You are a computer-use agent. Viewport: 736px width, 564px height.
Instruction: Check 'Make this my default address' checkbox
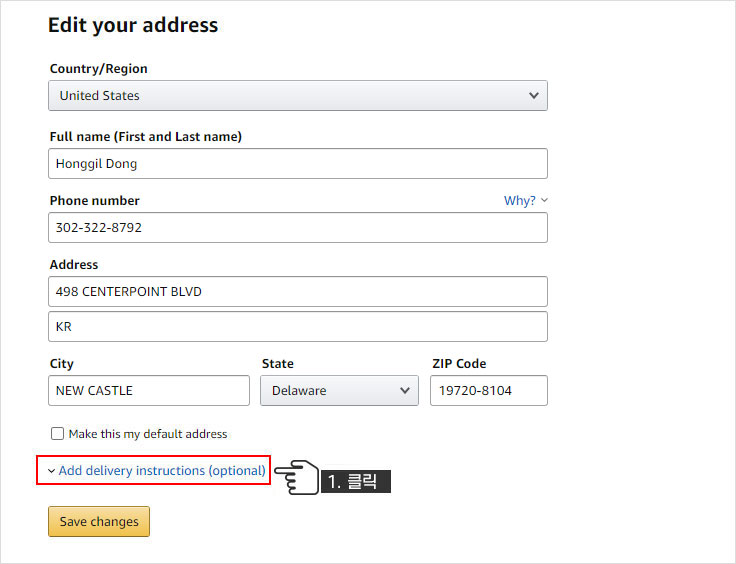57,434
